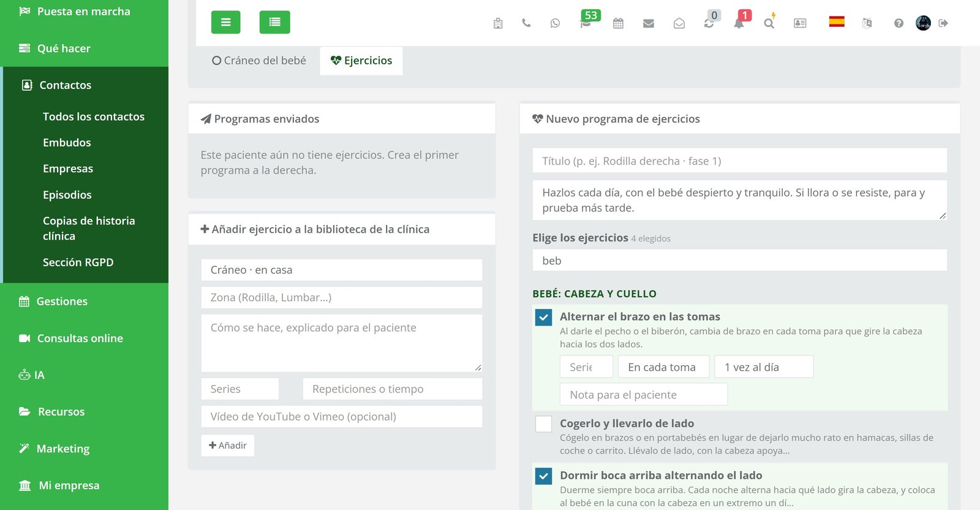
Task: Open the phone call icon
Action: (x=526, y=23)
